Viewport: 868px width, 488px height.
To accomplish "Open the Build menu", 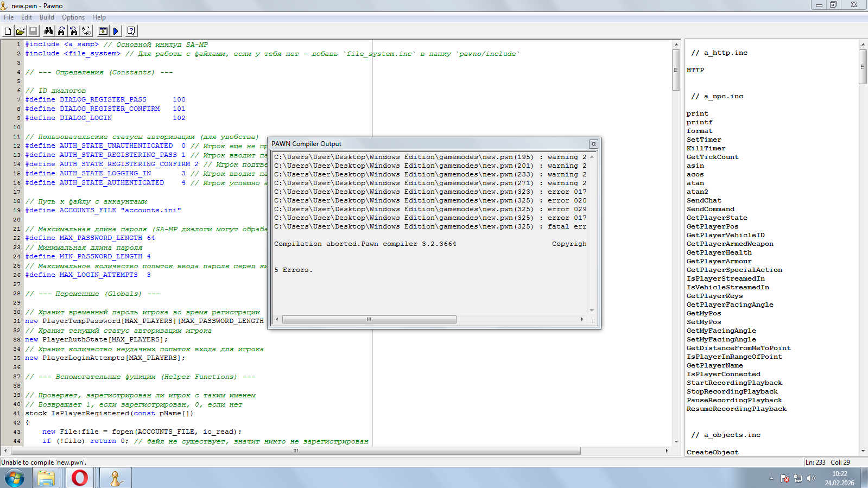I will (47, 17).
